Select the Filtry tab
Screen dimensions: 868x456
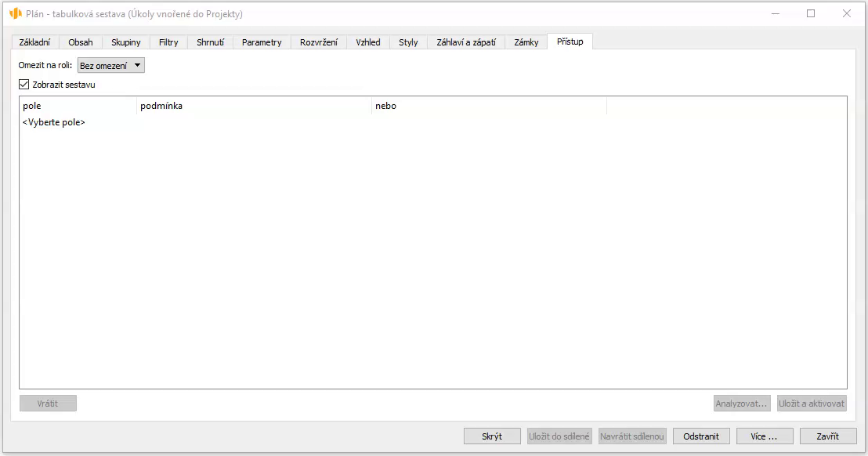point(168,42)
